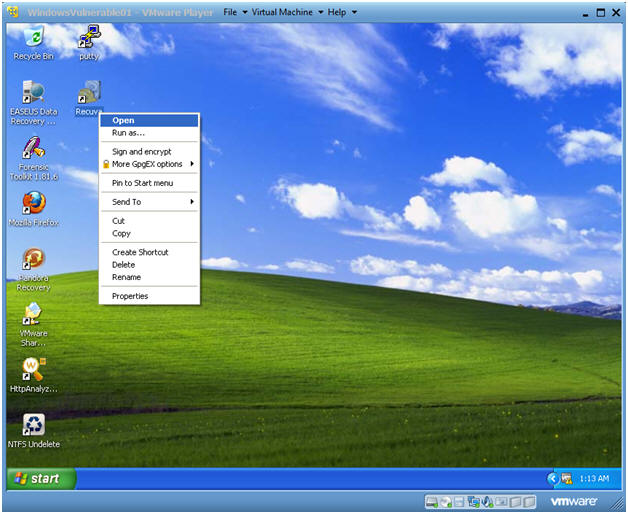
Task: Open the Virtual Machine menu
Action: click(287, 12)
